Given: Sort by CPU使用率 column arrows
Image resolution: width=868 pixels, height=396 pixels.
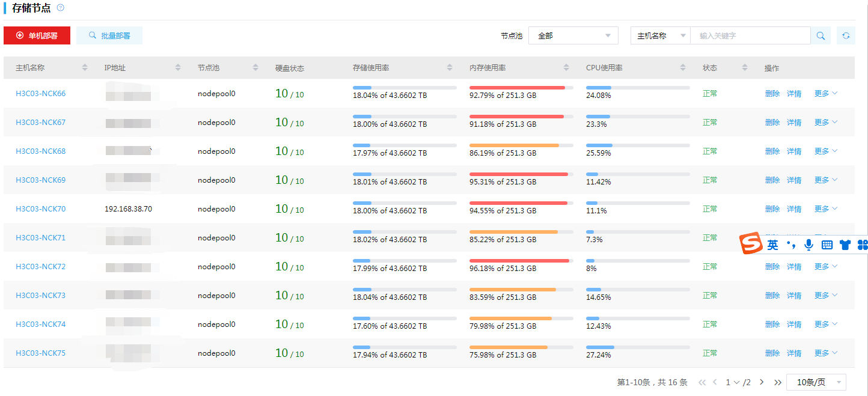Looking at the screenshot, I should pos(683,68).
